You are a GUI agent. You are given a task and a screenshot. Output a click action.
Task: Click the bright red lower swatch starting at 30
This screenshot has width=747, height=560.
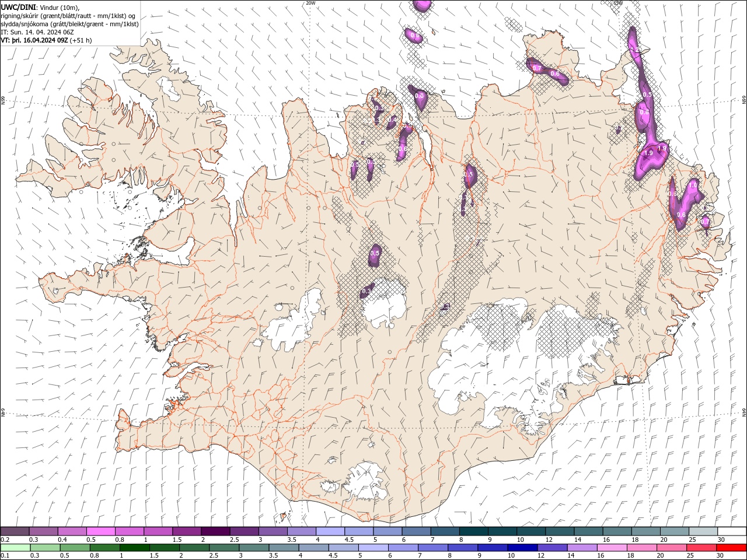pos(731,548)
